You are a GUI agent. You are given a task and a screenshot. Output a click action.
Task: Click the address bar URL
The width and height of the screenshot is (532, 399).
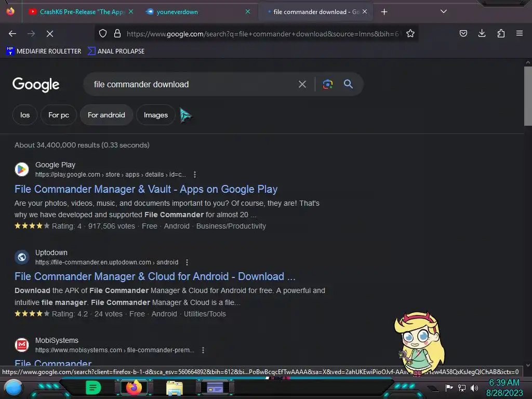(262, 34)
